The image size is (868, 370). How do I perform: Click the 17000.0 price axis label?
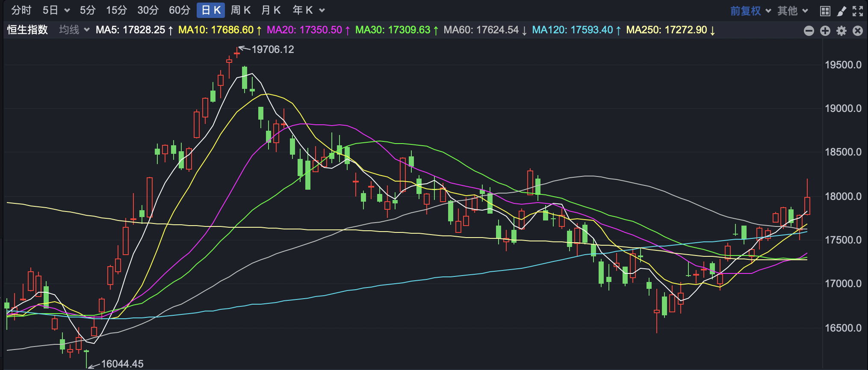[x=843, y=284]
